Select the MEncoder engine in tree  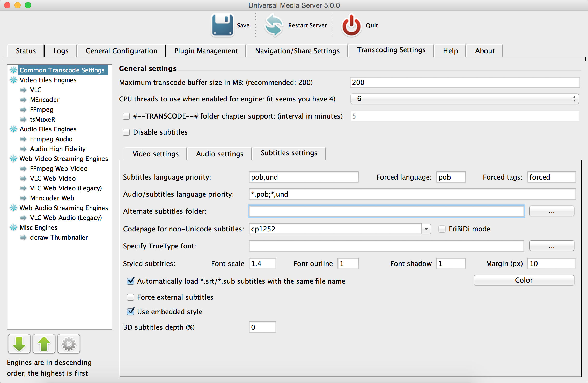(45, 100)
